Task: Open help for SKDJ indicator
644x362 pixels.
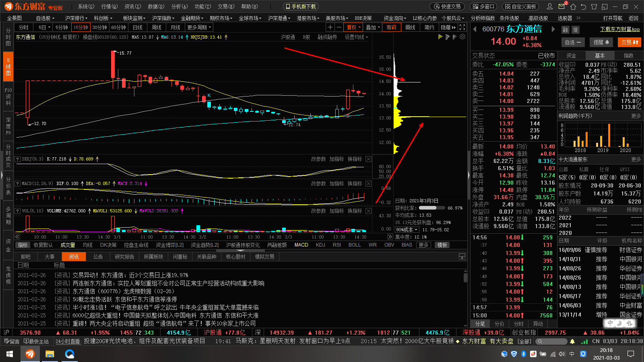Action: 18,159
